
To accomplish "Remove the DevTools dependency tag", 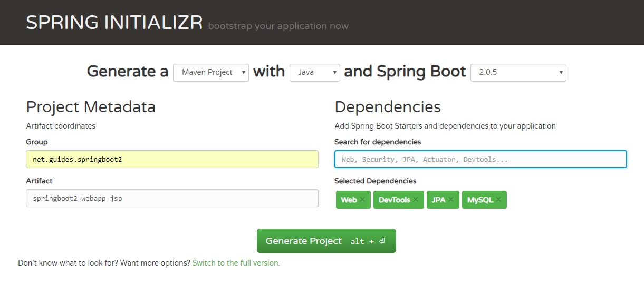I will click(x=416, y=200).
